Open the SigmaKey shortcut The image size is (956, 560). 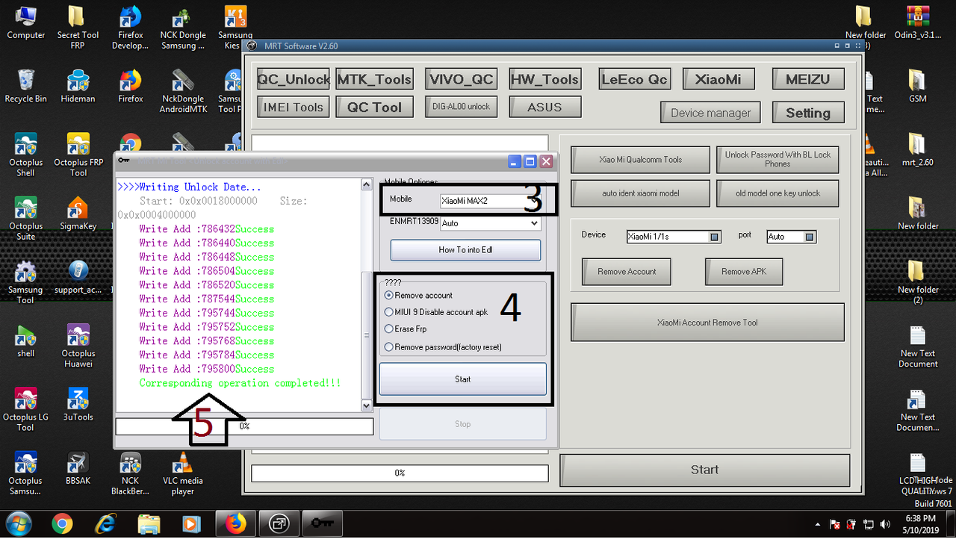click(78, 213)
